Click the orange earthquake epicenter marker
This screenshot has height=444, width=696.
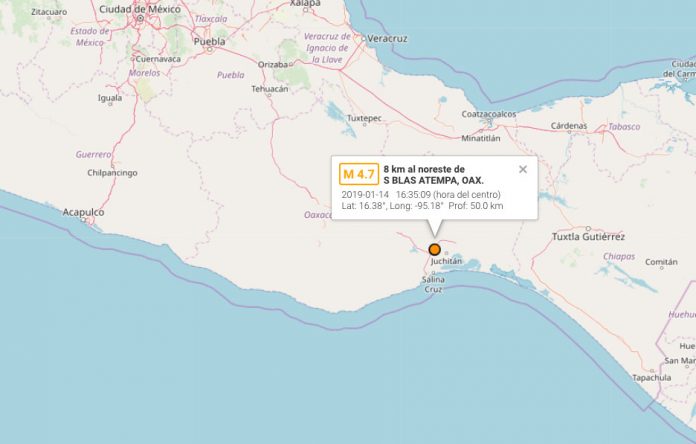(435, 249)
